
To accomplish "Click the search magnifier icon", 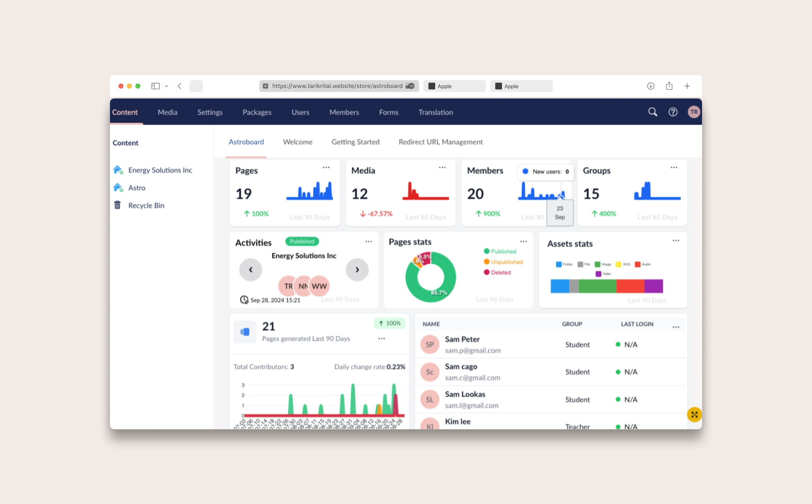I will 653,112.
